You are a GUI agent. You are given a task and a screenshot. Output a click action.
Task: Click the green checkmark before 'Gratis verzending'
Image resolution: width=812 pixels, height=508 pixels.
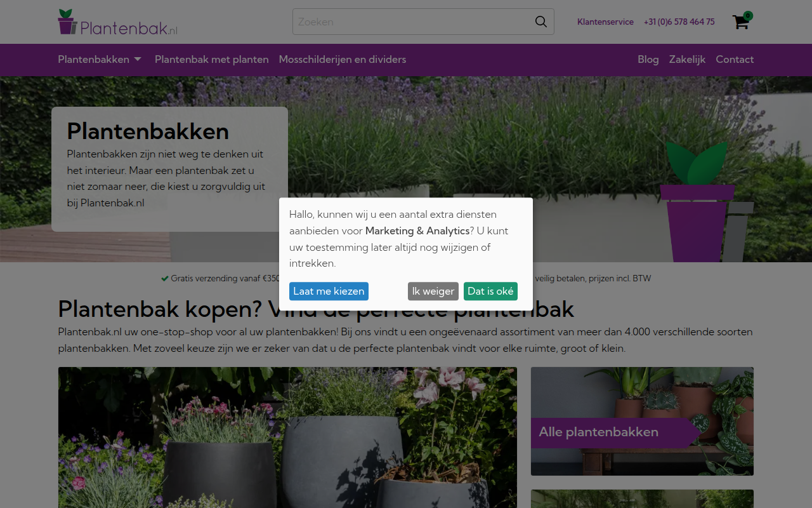pyautogui.click(x=164, y=278)
